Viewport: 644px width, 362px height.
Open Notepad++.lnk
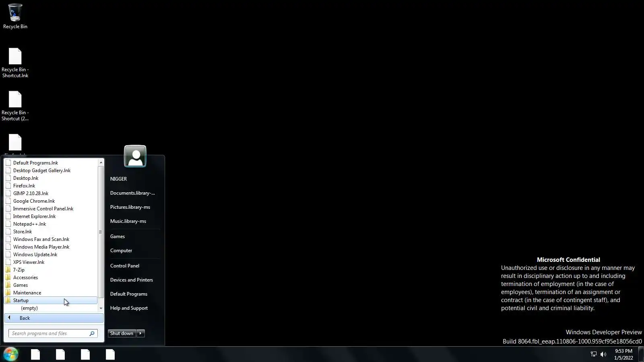51,224
